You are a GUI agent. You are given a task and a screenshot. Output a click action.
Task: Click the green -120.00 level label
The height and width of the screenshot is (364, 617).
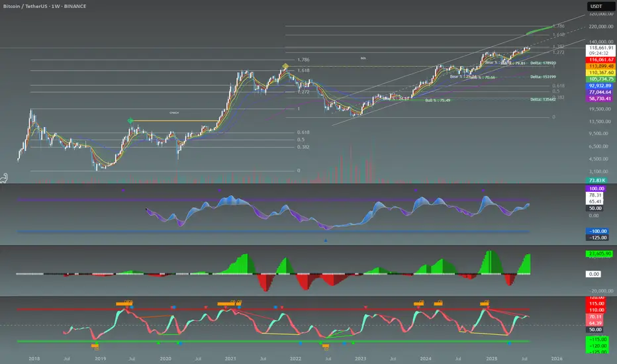coord(597,345)
